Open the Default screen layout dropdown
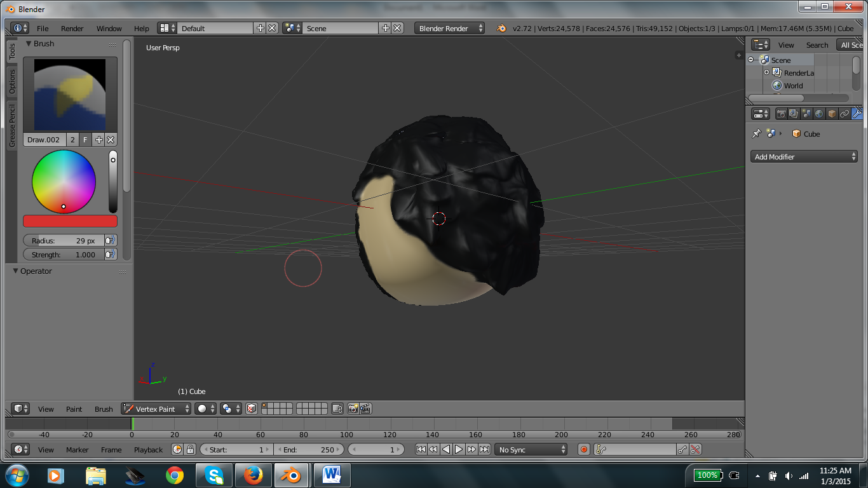The width and height of the screenshot is (868, 488). click(x=168, y=28)
